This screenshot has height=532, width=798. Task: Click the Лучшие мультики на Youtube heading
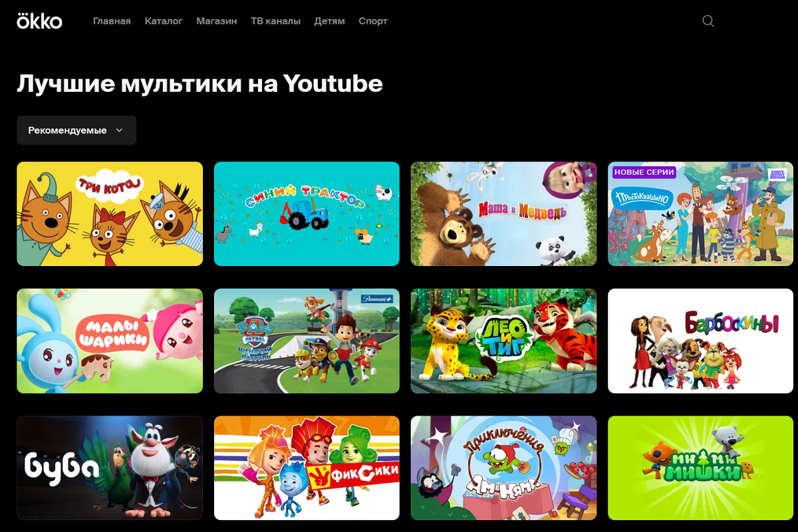click(199, 84)
